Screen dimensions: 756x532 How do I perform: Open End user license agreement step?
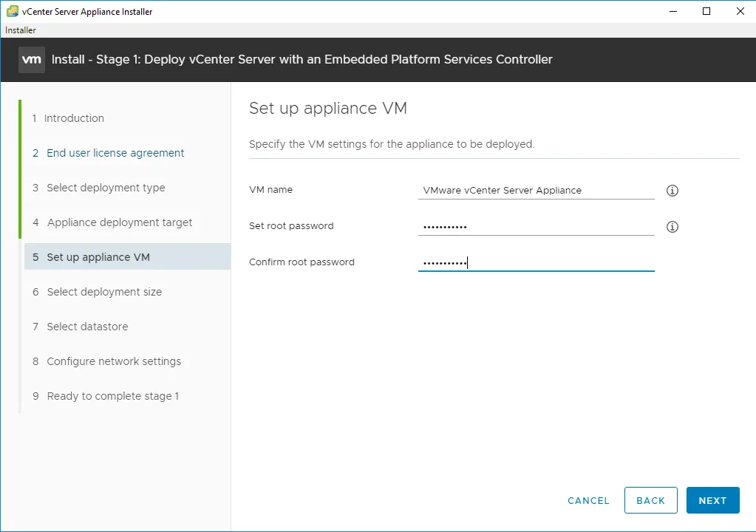pyautogui.click(x=109, y=153)
